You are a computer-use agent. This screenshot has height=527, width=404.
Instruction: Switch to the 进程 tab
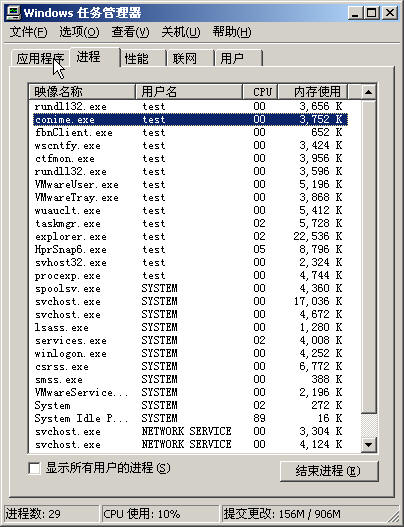point(95,57)
